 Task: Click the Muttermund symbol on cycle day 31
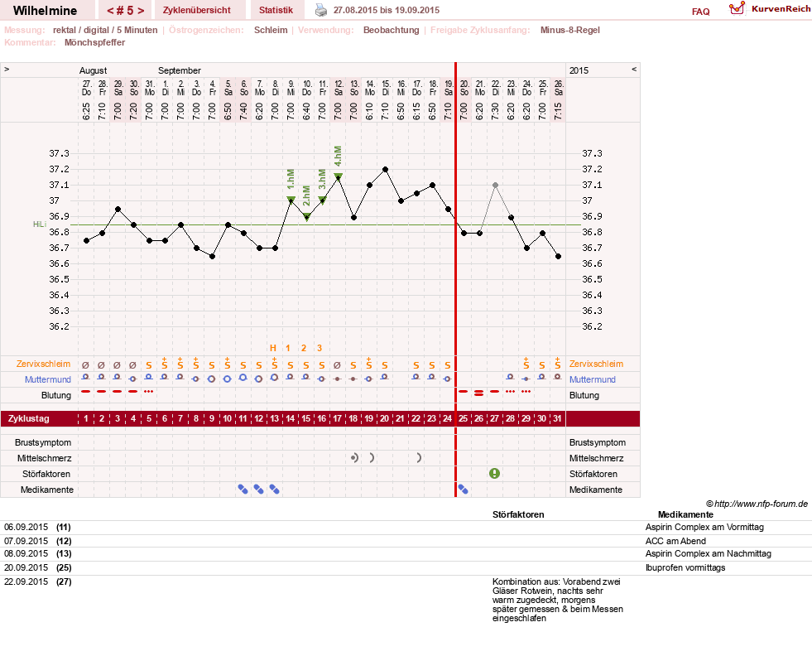click(x=558, y=378)
